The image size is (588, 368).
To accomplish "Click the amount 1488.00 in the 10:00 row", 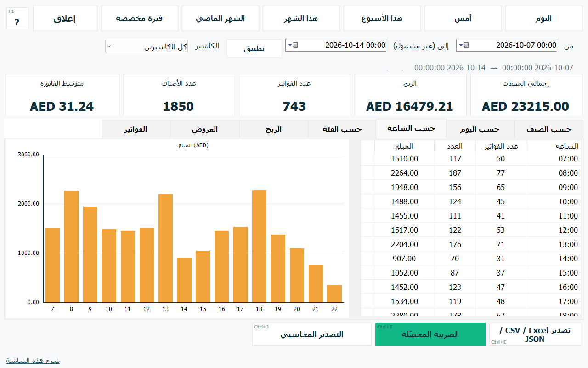I will (404, 201).
